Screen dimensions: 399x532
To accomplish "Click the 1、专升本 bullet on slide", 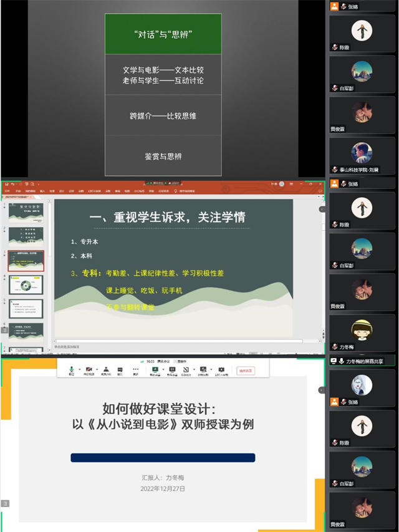I will click(x=85, y=241).
